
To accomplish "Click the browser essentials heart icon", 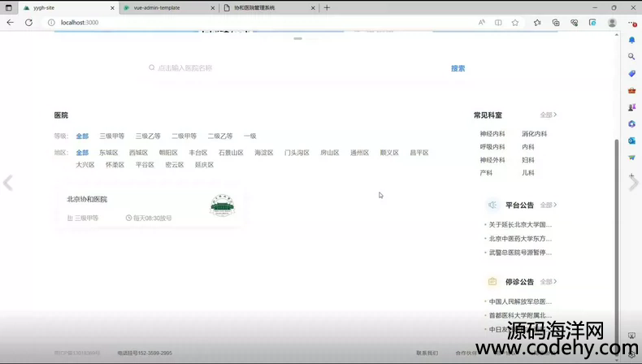I will point(574,23).
